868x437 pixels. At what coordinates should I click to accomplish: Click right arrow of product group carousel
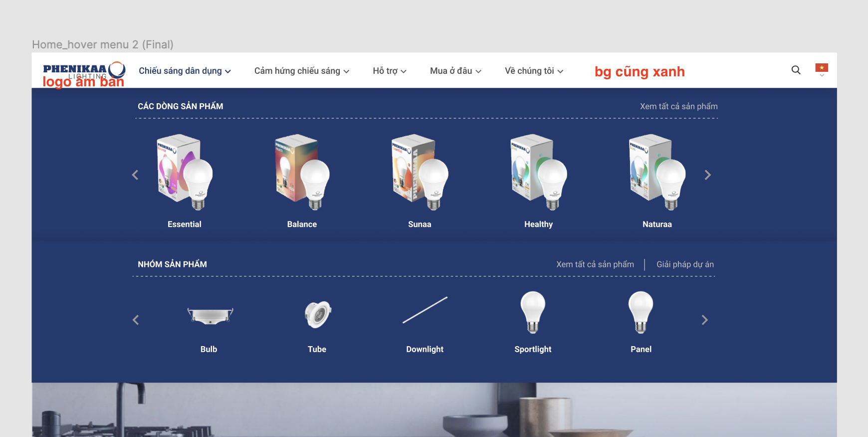click(x=704, y=320)
